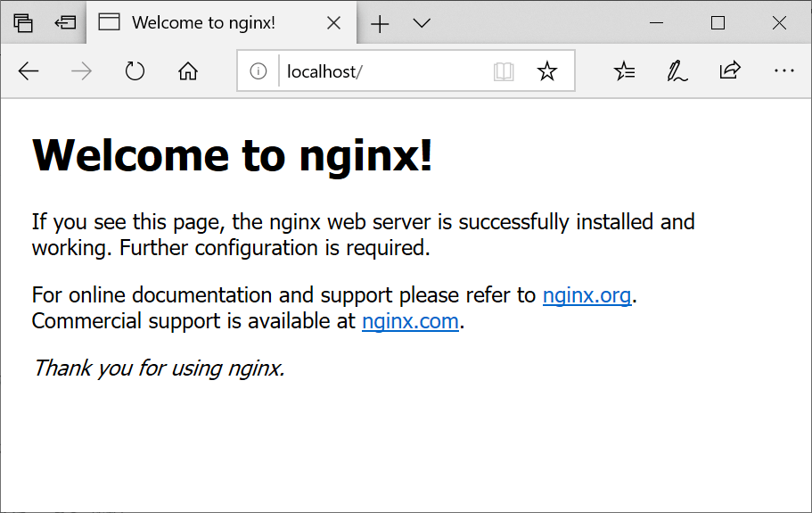This screenshot has width=812, height=513.
Task: Show tab previews chevron
Action: coord(422,23)
